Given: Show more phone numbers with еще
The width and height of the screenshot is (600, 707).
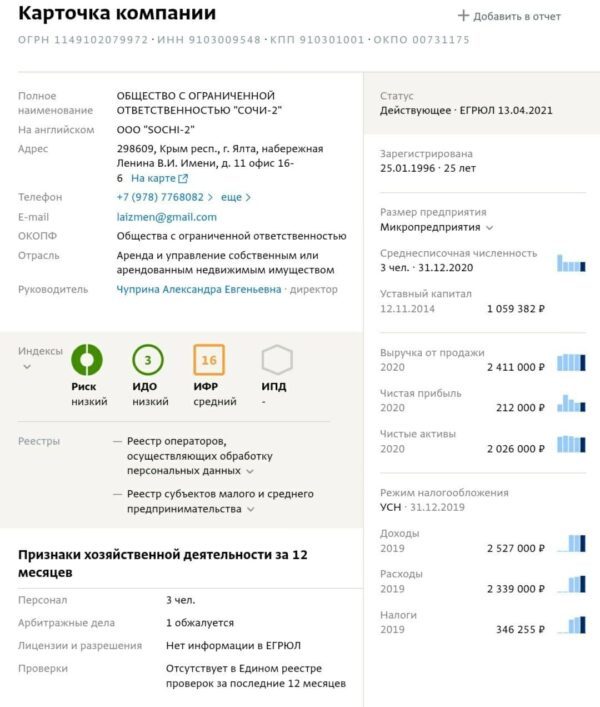Looking at the screenshot, I should click(236, 197).
